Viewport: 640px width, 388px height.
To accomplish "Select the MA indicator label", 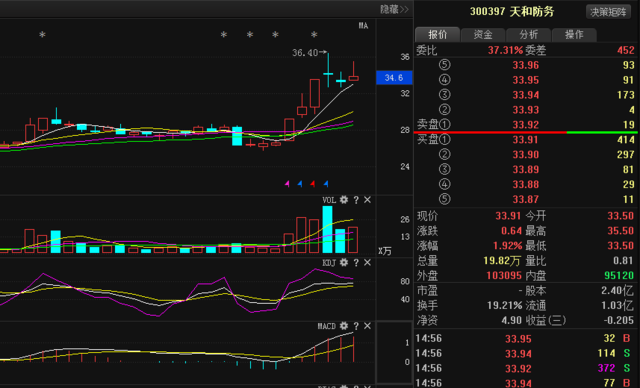I will (363, 26).
